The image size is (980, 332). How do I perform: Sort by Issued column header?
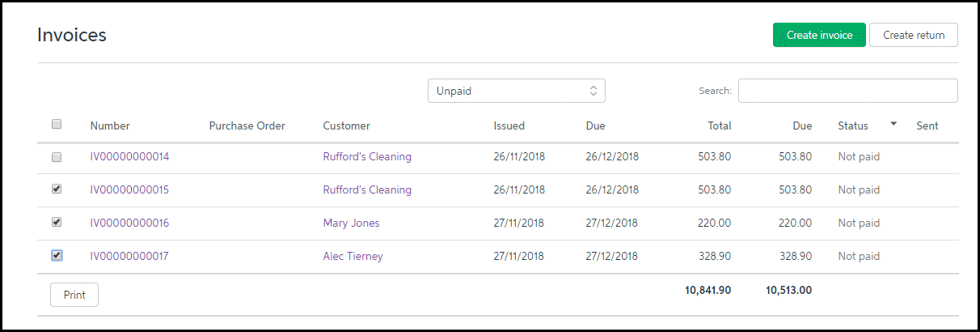point(509,126)
